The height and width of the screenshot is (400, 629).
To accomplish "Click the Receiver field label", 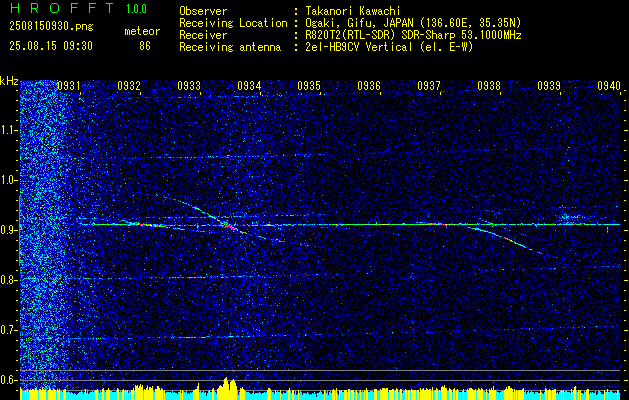I will [x=203, y=35].
